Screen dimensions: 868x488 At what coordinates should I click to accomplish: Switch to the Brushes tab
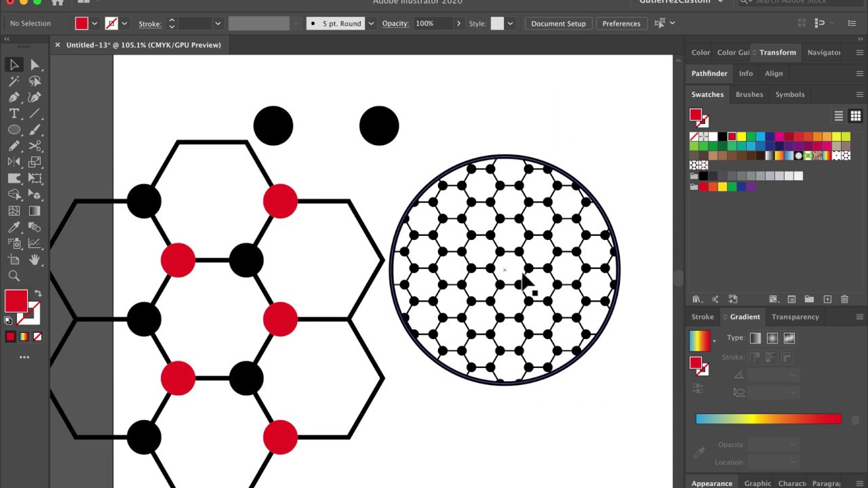pos(749,94)
